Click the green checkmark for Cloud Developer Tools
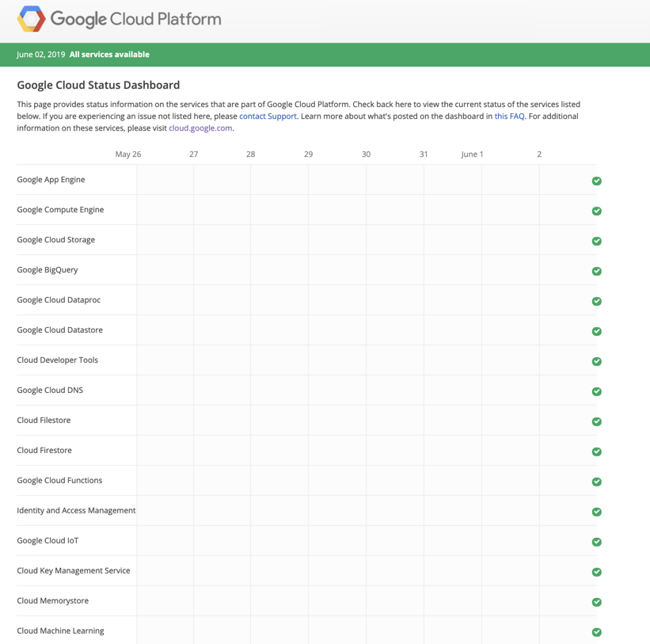 596,361
